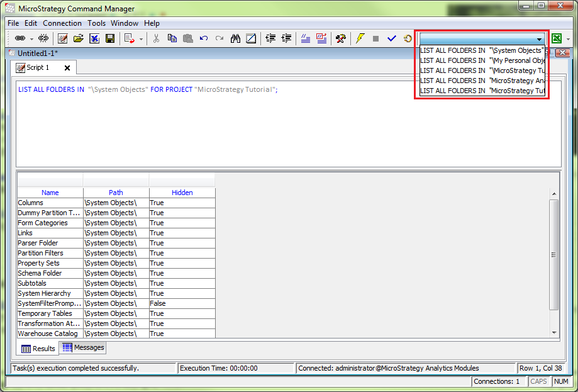The image size is (578, 392).
Task: Export results using the Excel icon
Action: pos(555,38)
